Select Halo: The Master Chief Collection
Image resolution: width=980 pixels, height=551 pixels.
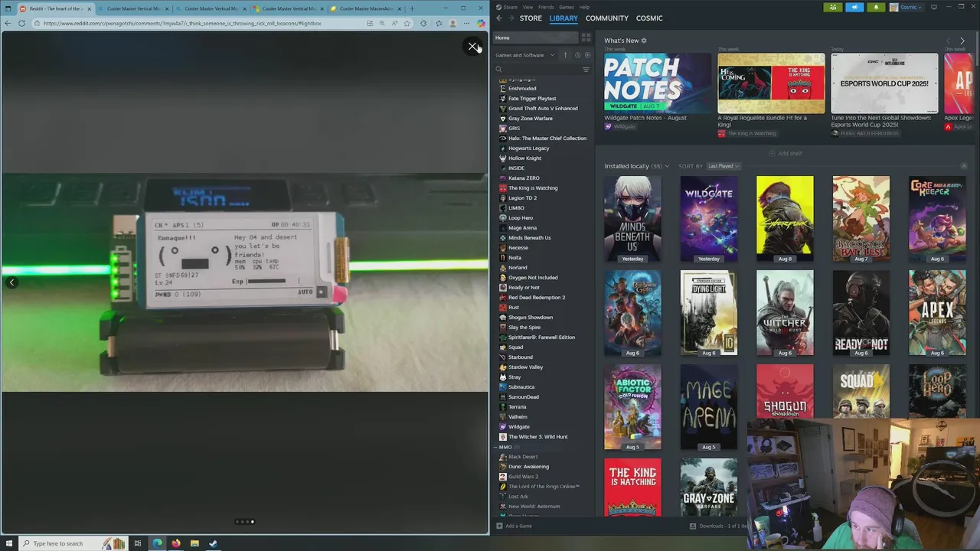[547, 139]
